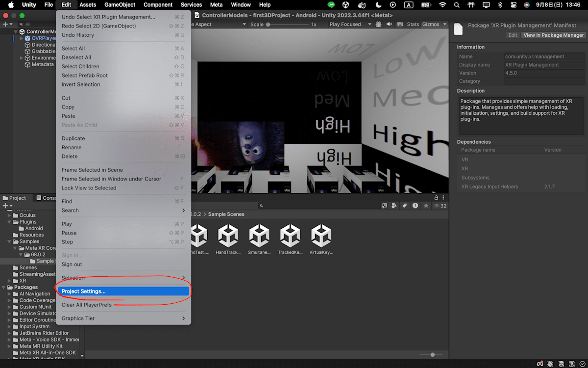Toggle the Game view keyboard shortcuts icon
Image resolution: width=588 pixels, height=368 pixels.
click(x=399, y=25)
